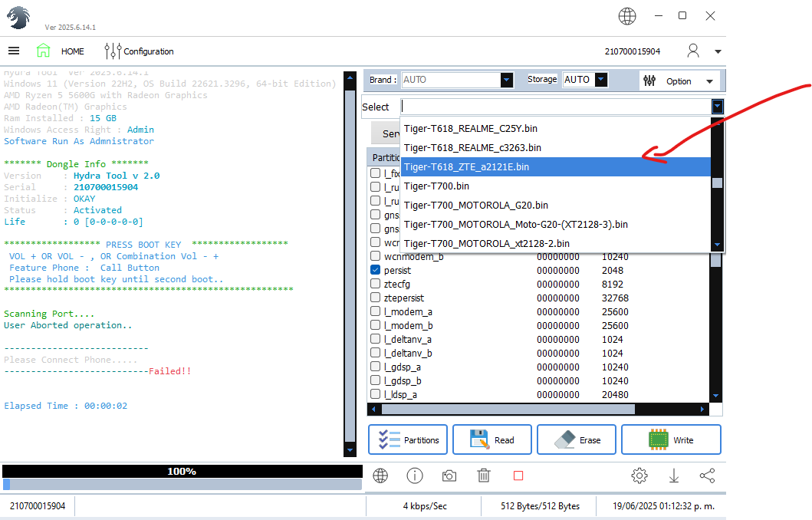Click the trash bin icon to clear the log
Image resolution: width=812 pixels, height=520 pixels.
(x=484, y=476)
